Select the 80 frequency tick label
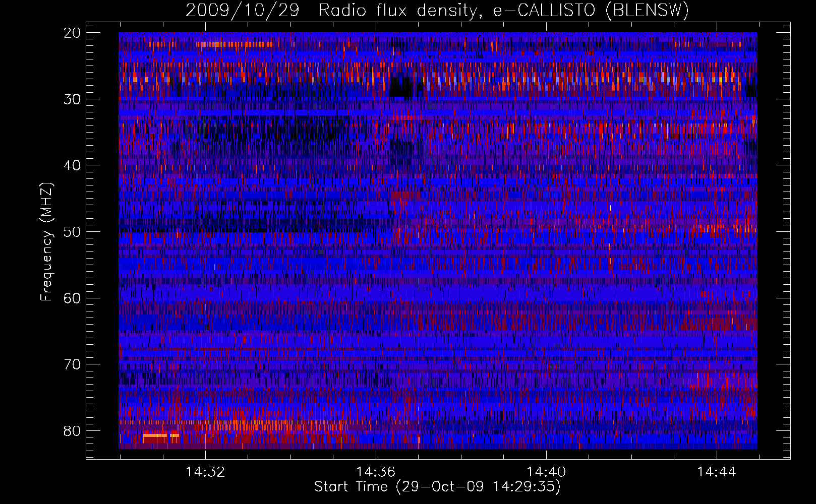This screenshot has height=504, width=816. (x=73, y=431)
